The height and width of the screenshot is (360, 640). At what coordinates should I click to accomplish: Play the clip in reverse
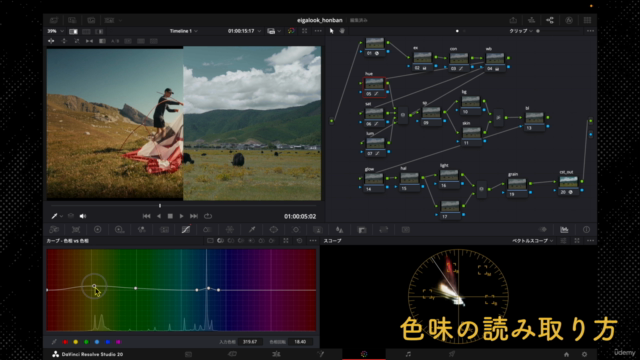pyautogui.click(x=159, y=216)
